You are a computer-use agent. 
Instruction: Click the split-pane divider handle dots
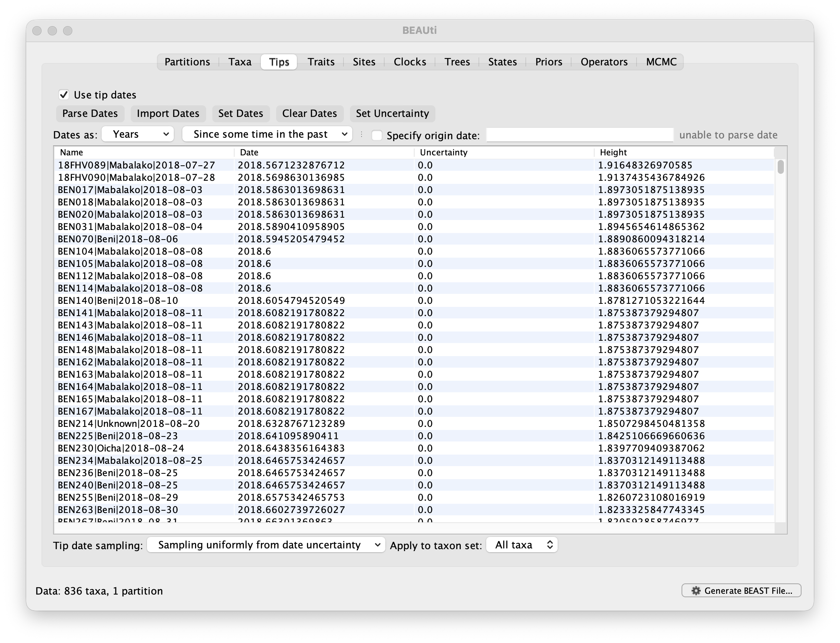point(362,134)
